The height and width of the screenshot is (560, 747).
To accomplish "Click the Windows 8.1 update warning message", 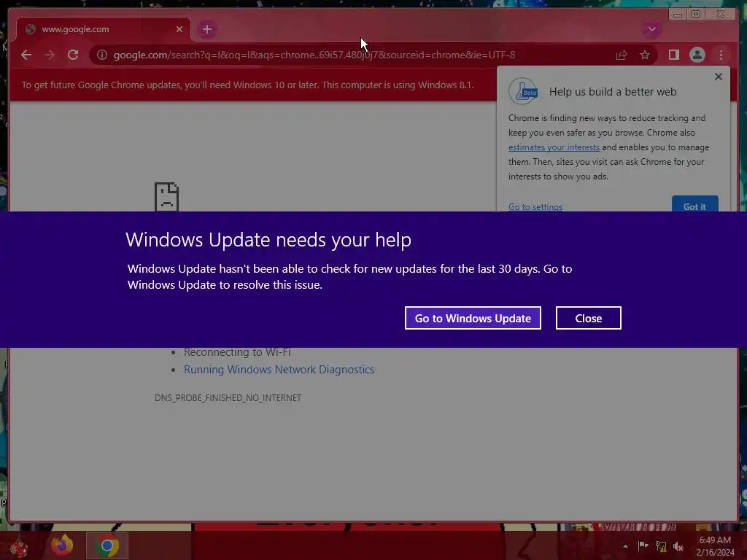I will point(247,85).
